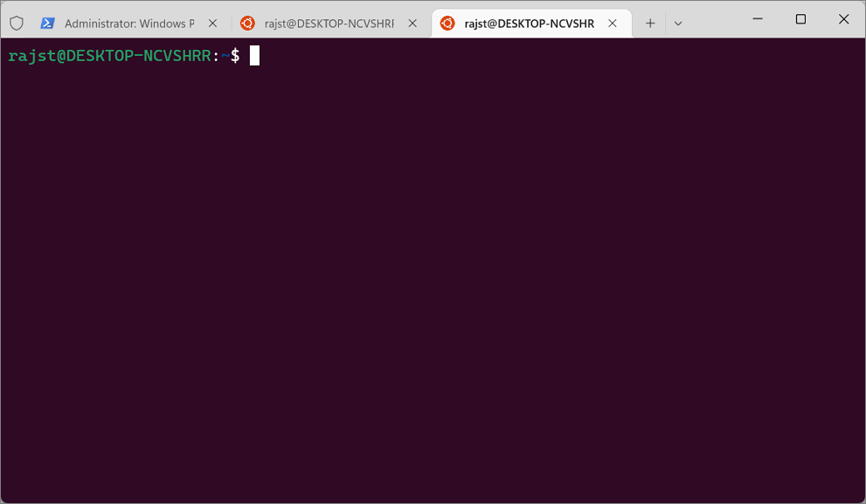866x504 pixels.
Task: Maximize the Windows Terminal window
Action: [x=800, y=18]
